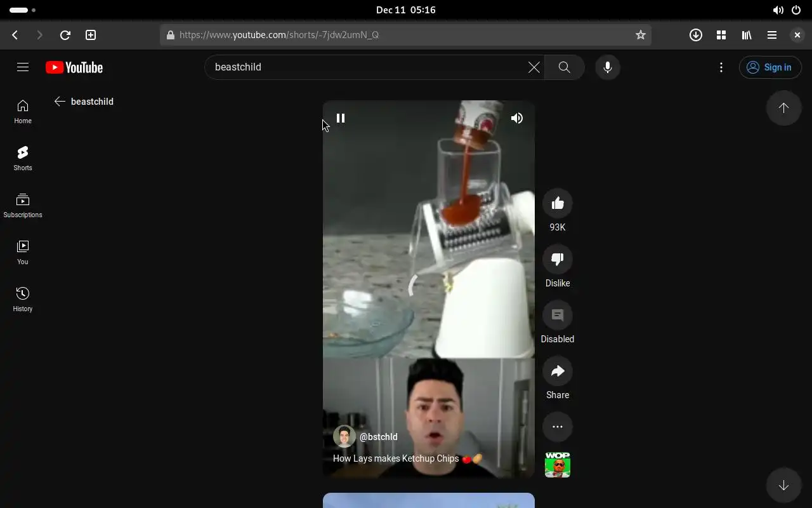
Task: Open the sound WOP thumbnail
Action: (x=558, y=465)
